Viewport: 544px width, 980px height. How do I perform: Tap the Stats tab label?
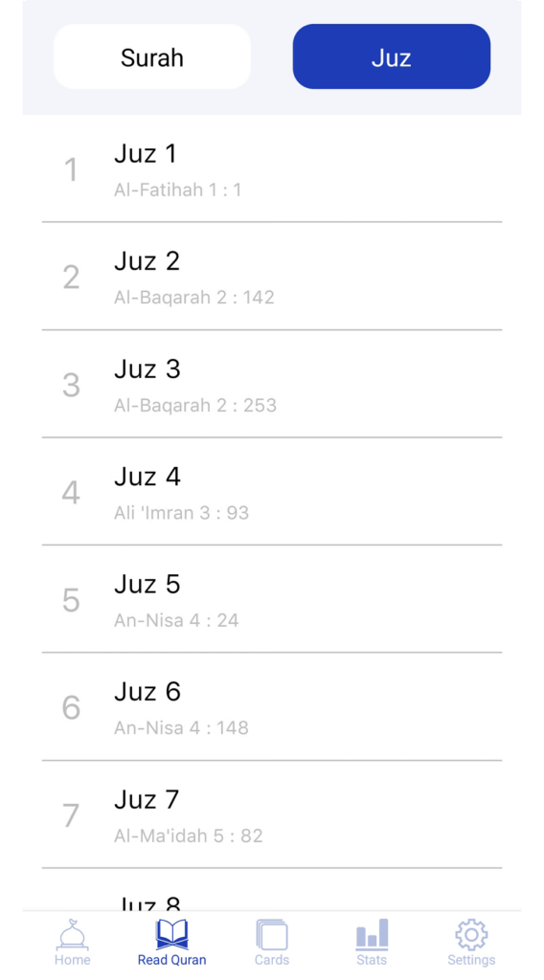tap(372, 959)
